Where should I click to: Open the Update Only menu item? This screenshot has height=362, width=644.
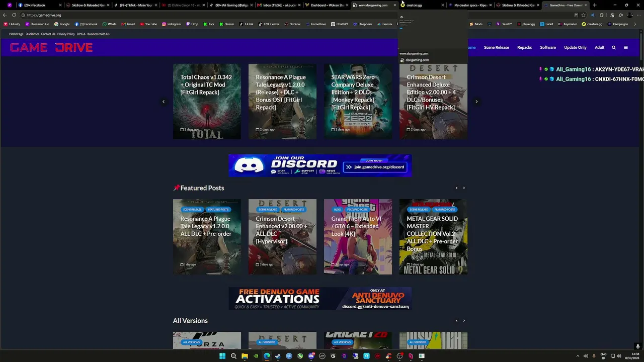tap(576, 47)
